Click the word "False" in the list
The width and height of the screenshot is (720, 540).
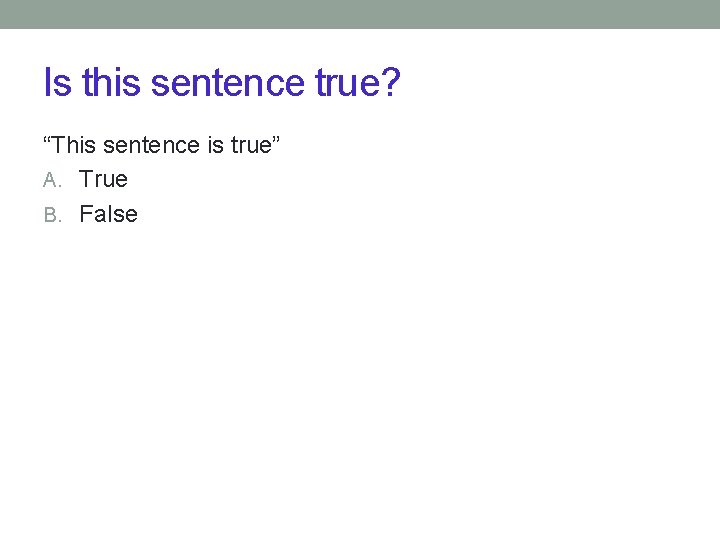tap(108, 214)
